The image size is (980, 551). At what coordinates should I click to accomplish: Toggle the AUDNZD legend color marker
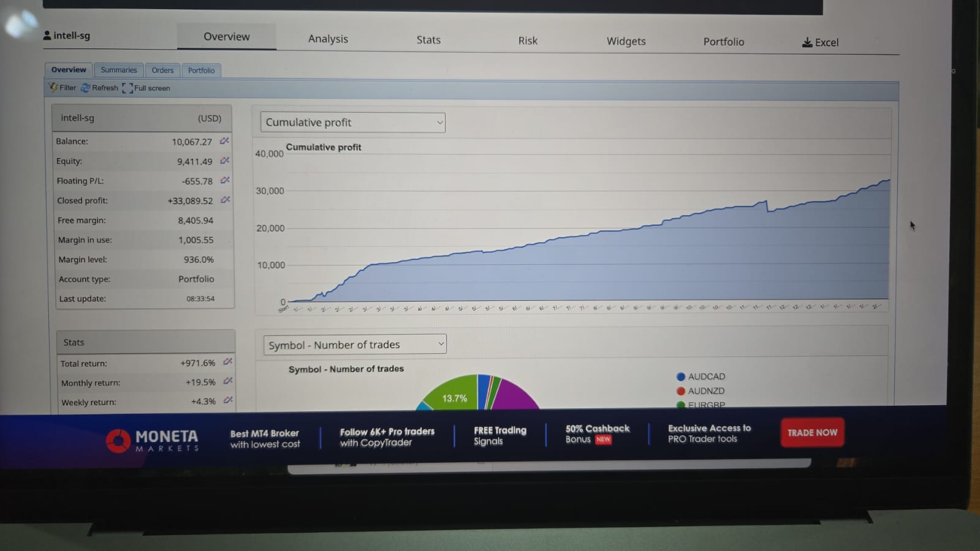[681, 391]
